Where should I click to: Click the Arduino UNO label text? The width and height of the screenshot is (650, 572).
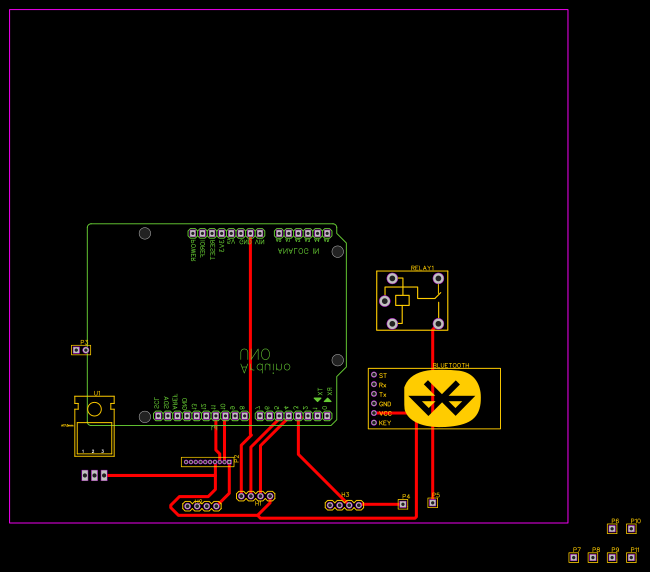click(x=263, y=361)
